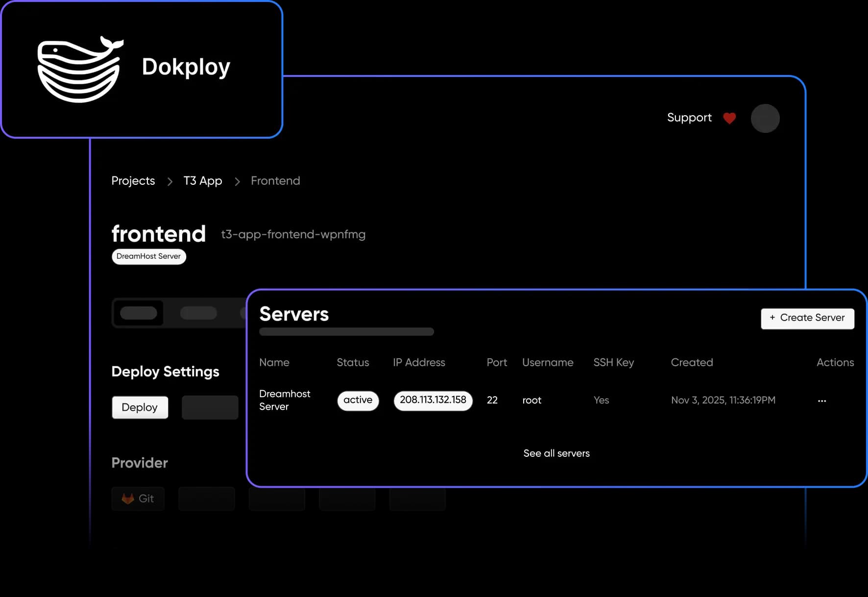868x597 pixels.
Task: Click the Created column header
Action: pos(692,362)
